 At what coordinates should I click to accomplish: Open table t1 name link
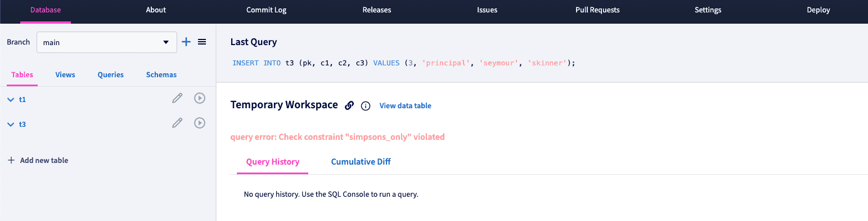point(23,99)
